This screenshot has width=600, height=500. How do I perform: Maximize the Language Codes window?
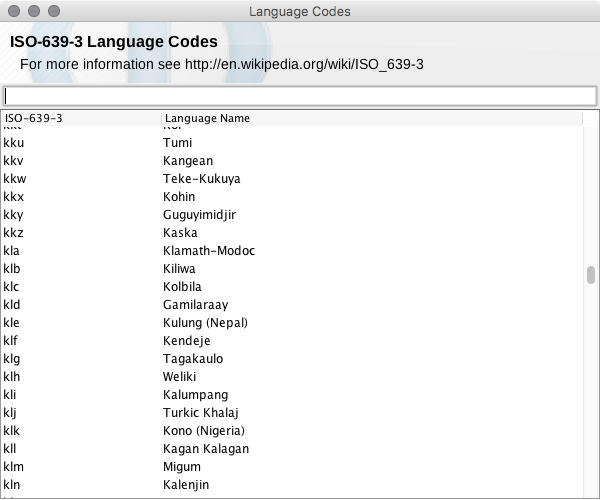pyautogui.click(x=54, y=11)
